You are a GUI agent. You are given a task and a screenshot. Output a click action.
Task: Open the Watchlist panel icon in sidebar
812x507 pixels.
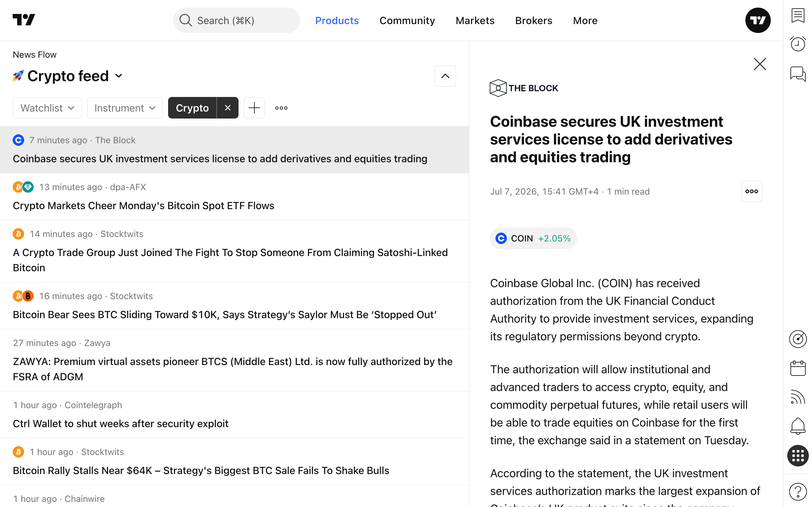coord(798,16)
